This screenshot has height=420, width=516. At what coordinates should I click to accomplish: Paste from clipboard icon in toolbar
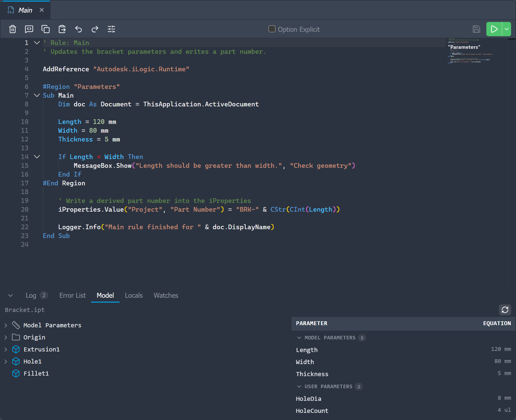(62, 29)
